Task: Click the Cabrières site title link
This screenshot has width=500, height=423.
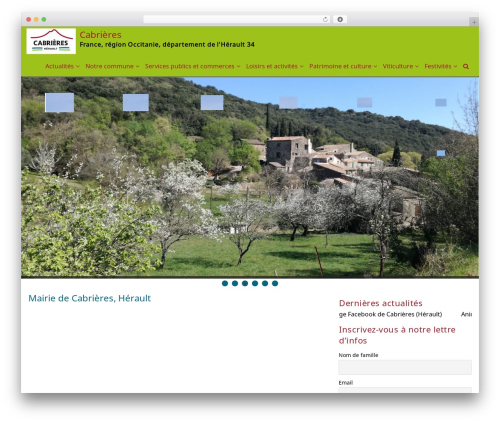Action: tap(100, 35)
